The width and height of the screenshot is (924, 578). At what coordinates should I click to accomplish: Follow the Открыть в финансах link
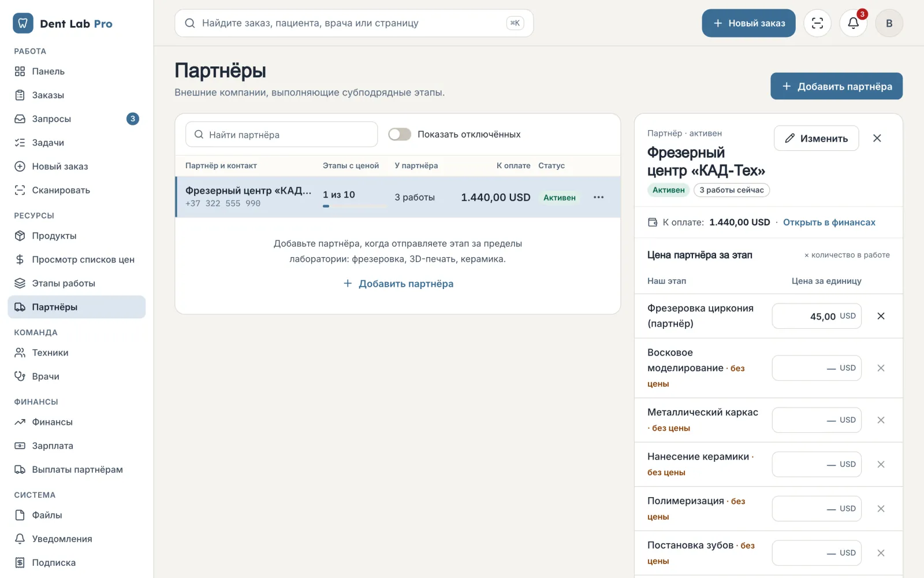click(x=829, y=223)
